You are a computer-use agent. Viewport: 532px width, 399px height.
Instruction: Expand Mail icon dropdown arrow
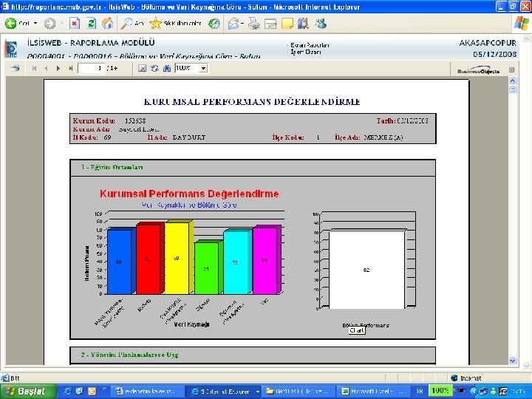pos(242,24)
